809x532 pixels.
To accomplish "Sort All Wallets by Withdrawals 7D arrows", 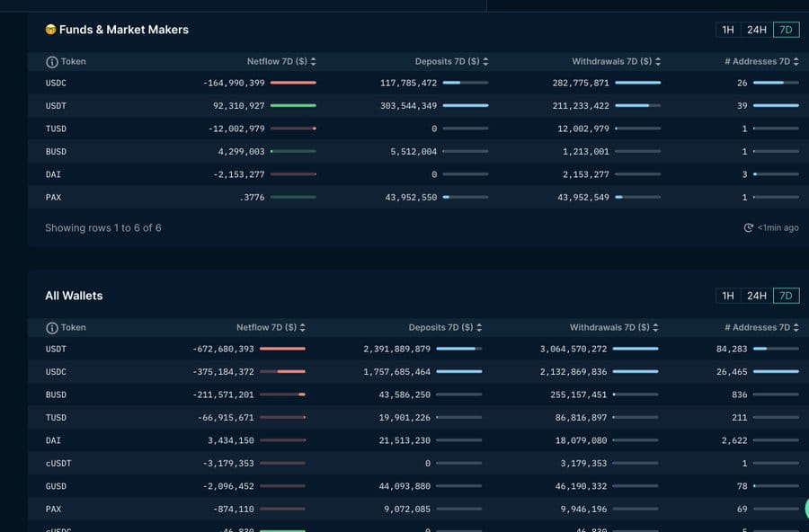I will (x=656, y=327).
